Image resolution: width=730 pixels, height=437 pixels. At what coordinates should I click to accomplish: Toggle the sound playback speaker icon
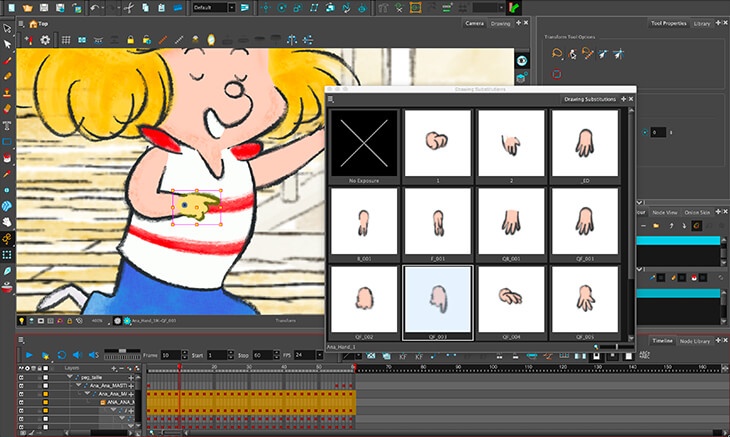(x=77, y=355)
